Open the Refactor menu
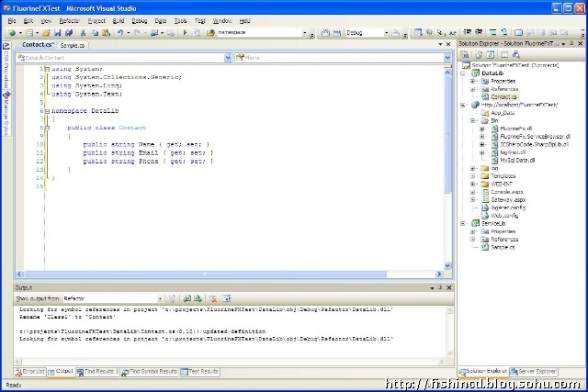Viewport: 588px width, 392px height. click(70, 21)
